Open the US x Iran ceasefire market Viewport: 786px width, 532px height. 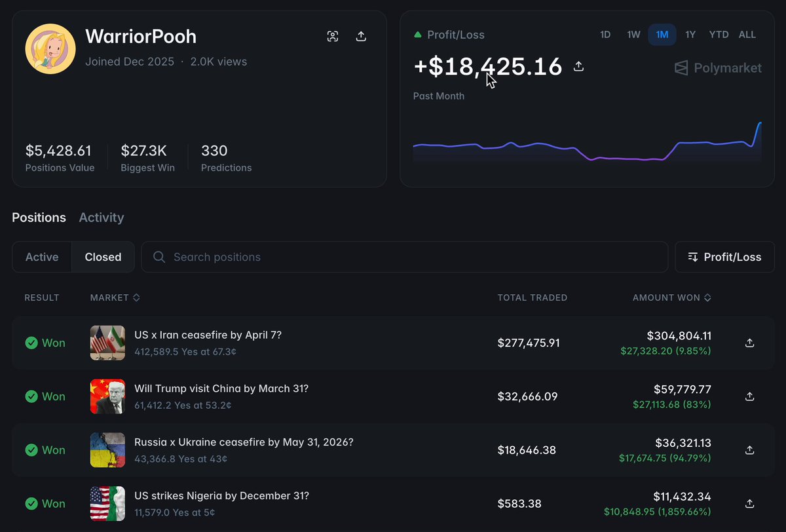208,335
